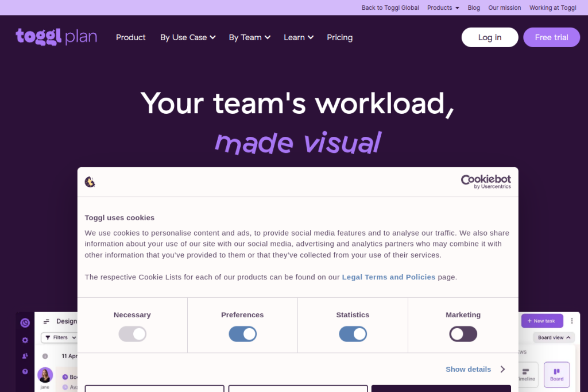Select the Board view option
Viewport: 588px width, 392px height.
(556, 375)
